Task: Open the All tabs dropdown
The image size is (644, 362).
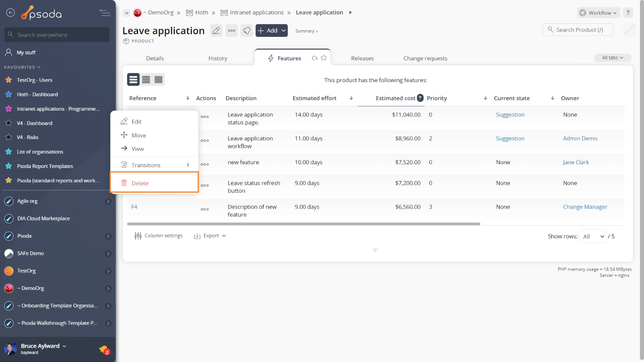Action: pos(613,58)
